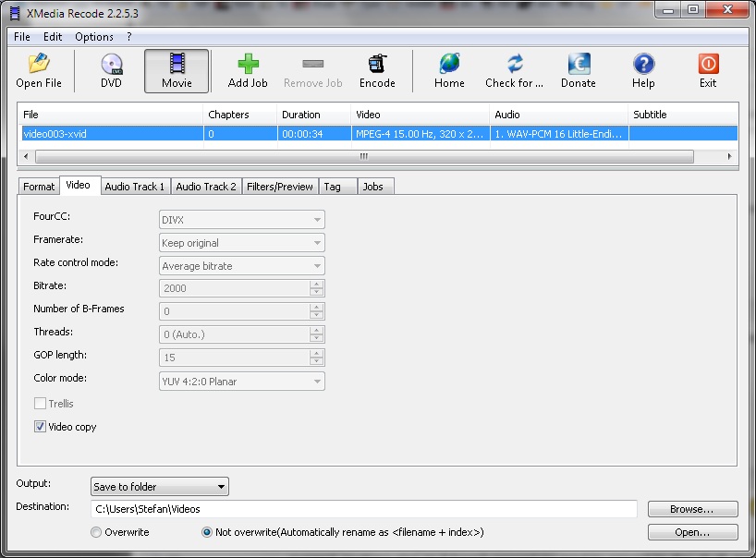This screenshot has height=558, width=756.
Task: Switch to the Format tab
Action: point(39,187)
